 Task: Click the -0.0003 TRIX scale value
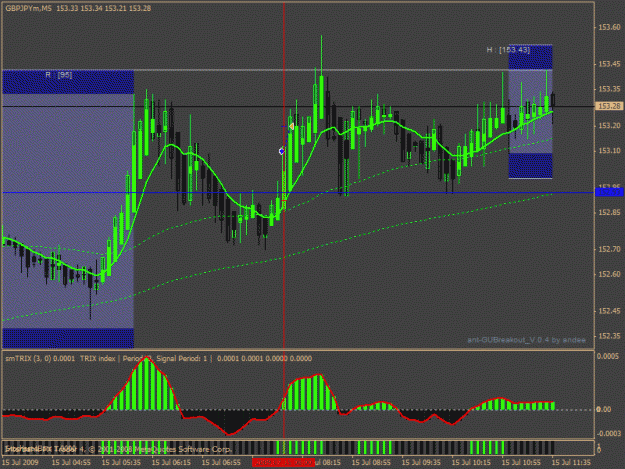(608, 434)
